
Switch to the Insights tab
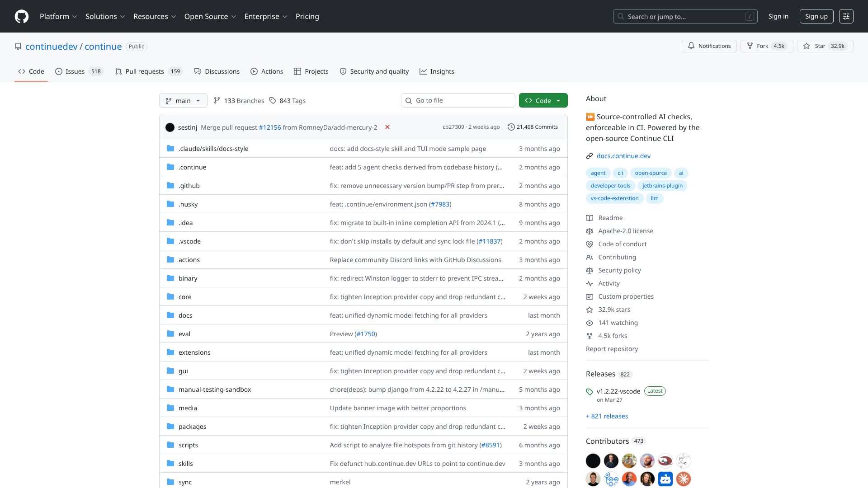coord(437,71)
